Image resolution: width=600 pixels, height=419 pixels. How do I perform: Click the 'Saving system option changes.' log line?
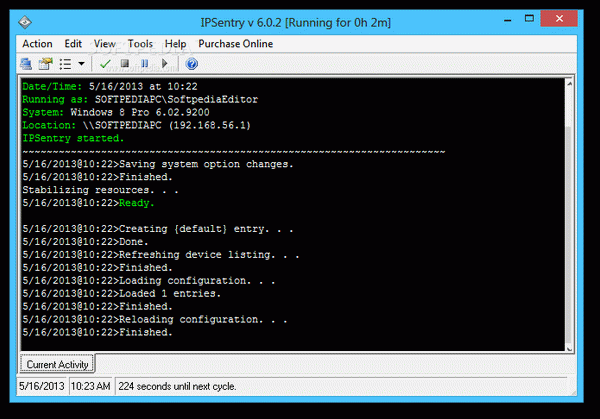click(158, 164)
